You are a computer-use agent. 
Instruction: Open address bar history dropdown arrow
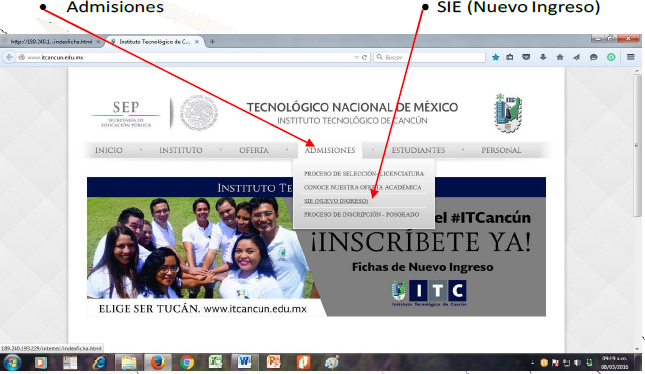pos(356,58)
